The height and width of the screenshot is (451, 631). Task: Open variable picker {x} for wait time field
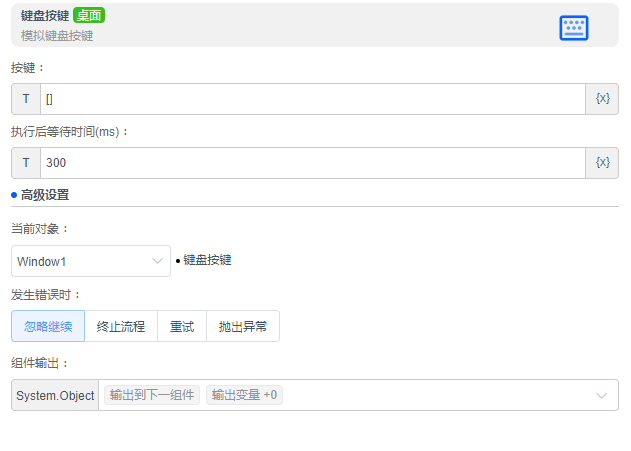pos(602,163)
